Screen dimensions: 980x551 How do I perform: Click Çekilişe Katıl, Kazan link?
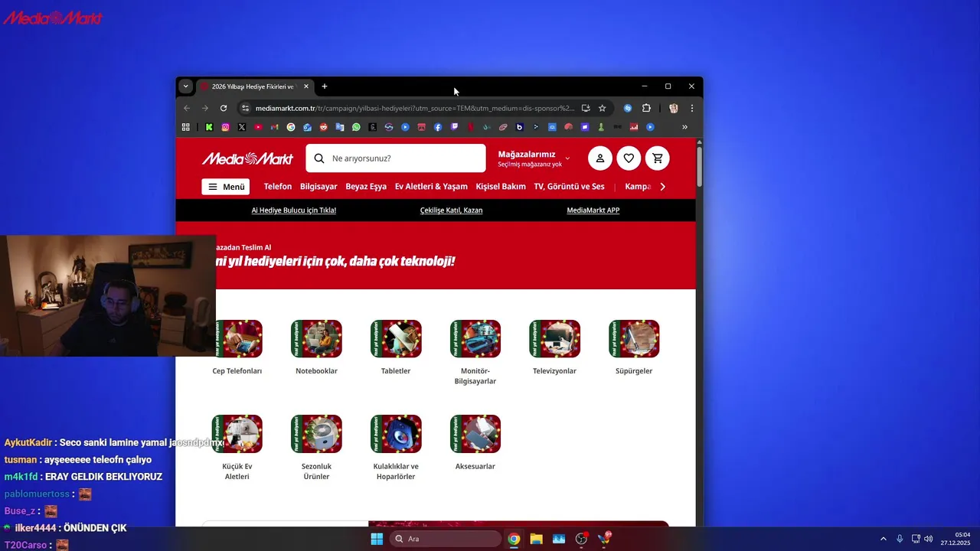(x=451, y=210)
